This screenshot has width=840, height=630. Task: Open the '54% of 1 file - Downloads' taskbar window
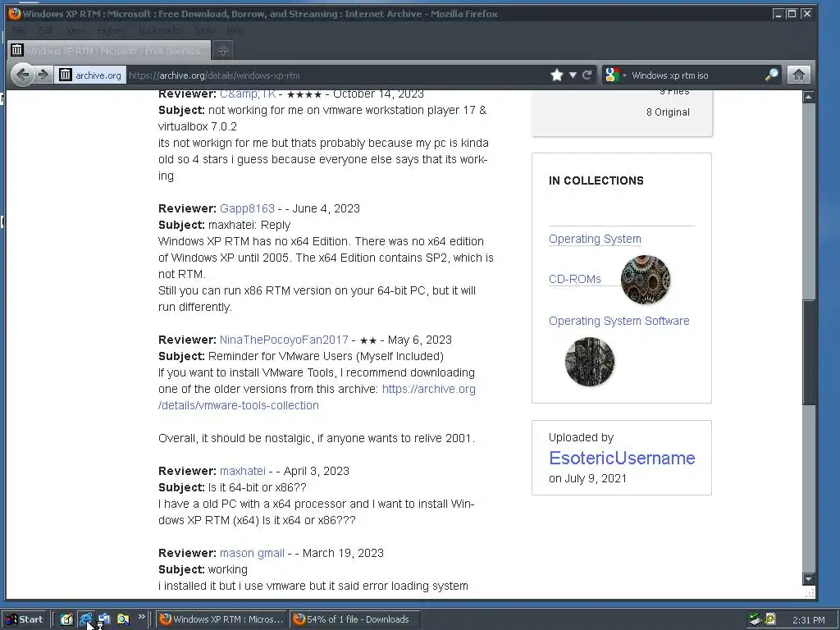pyautogui.click(x=354, y=619)
